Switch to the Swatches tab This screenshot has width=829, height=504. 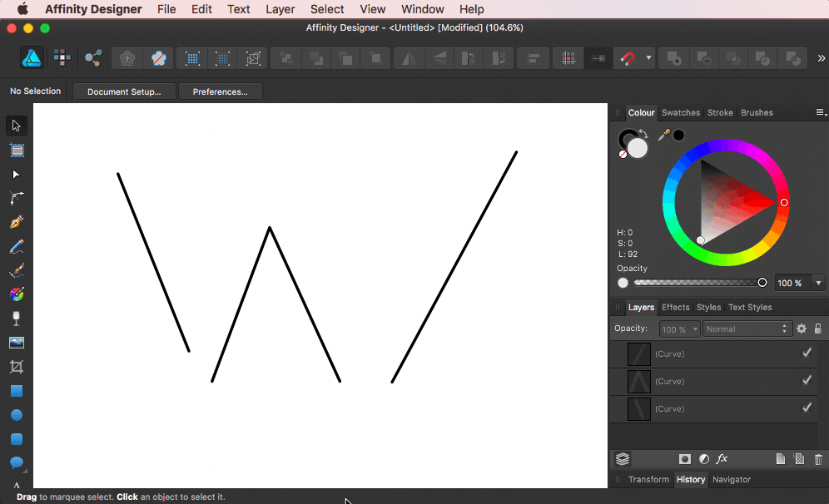tap(680, 112)
